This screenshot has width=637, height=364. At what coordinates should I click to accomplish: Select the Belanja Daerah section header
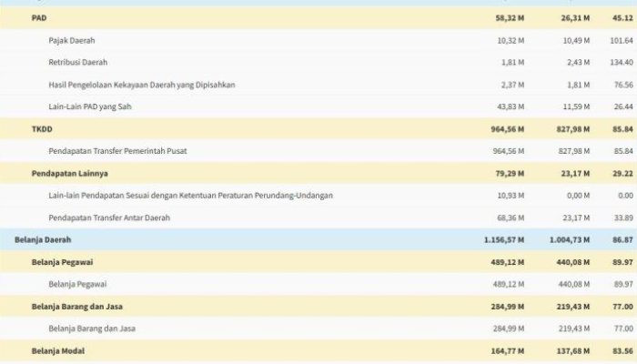(43, 239)
